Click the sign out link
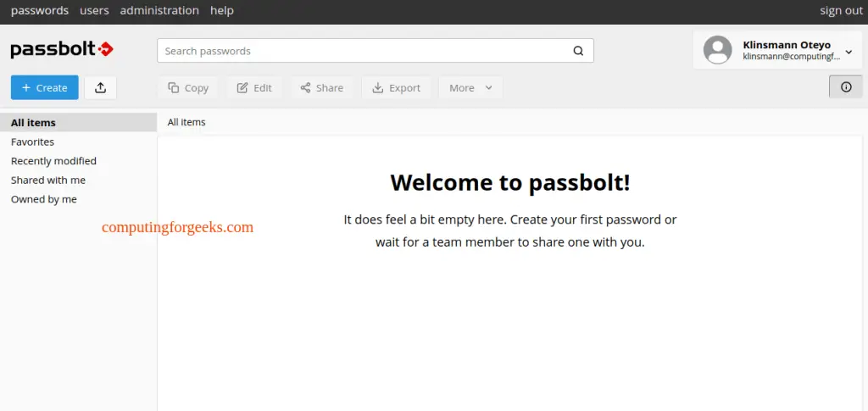Image resolution: width=868 pixels, height=411 pixels. [841, 10]
